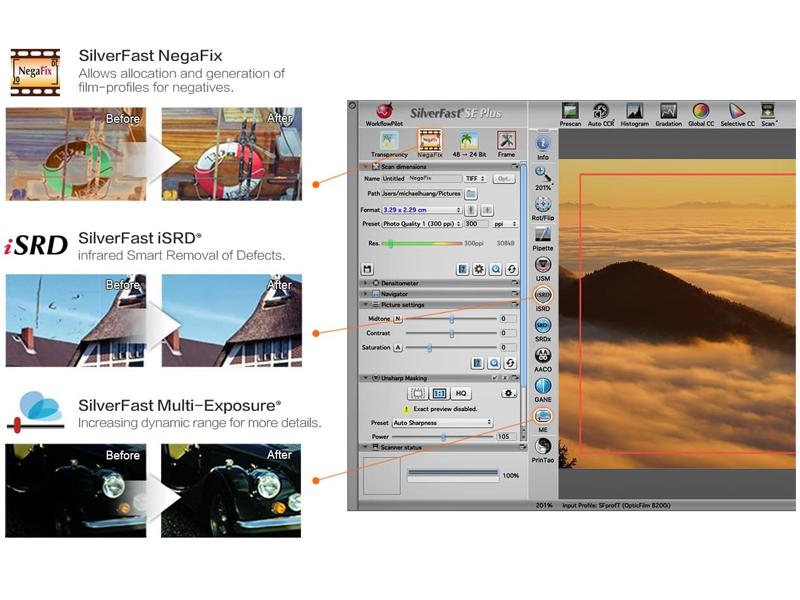Image resolution: width=800 pixels, height=600 pixels.
Task: Toggle the landscape orientation button beside Format
Action: 487,210
